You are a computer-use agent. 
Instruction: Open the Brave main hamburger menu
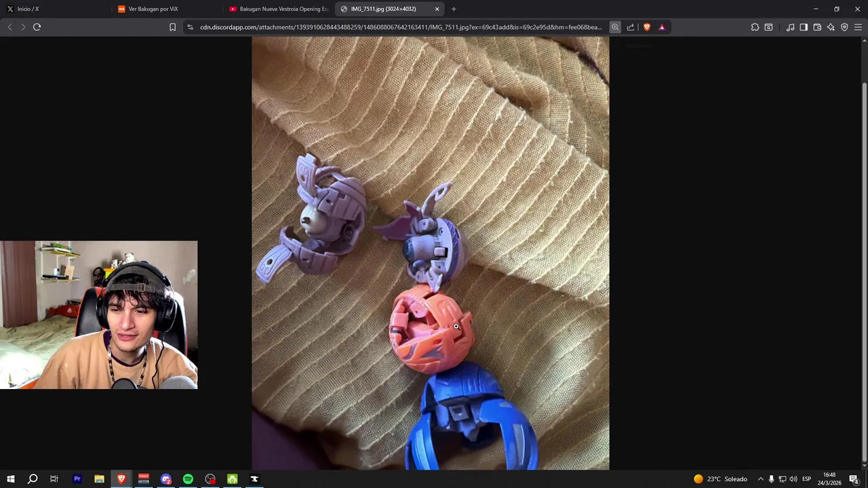(x=858, y=27)
